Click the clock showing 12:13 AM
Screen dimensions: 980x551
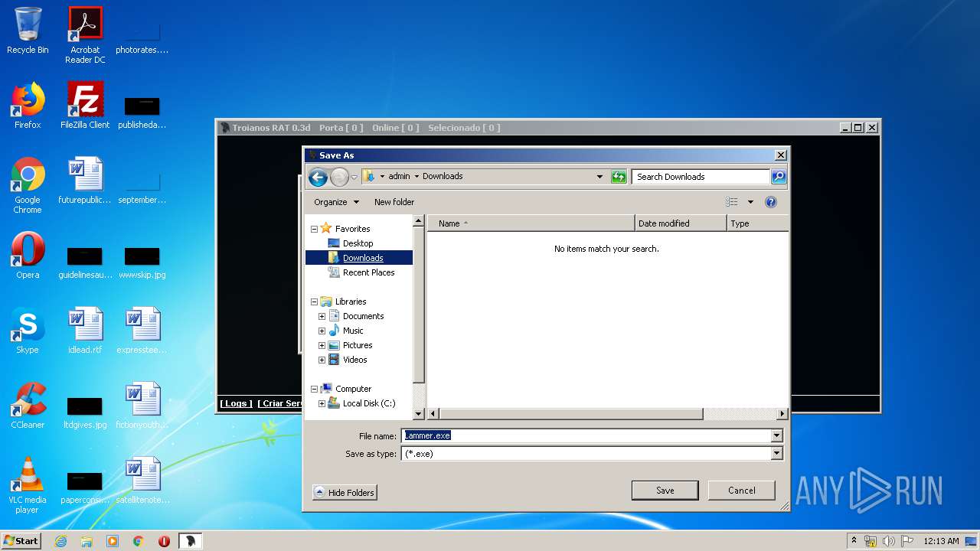click(941, 541)
